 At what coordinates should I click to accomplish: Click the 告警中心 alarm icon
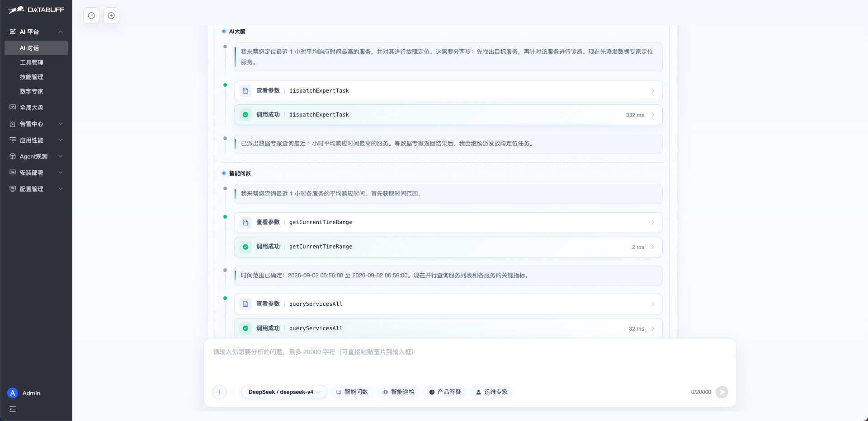coord(13,124)
